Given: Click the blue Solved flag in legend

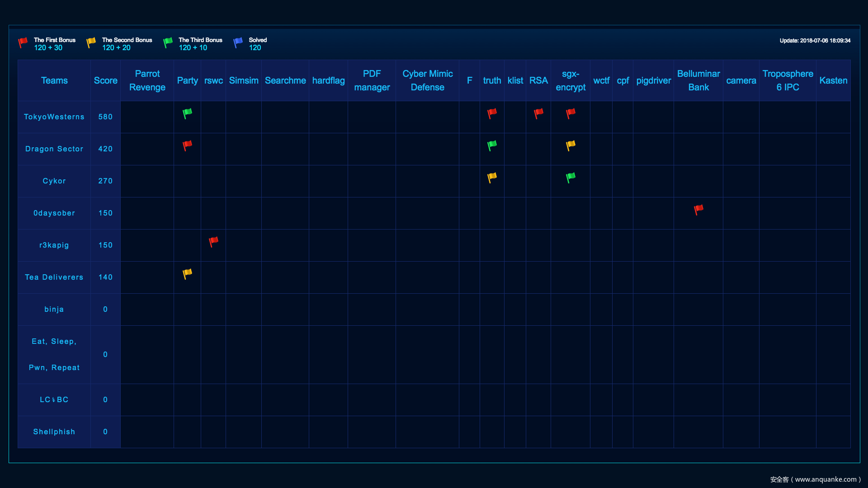Looking at the screenshot, I should (238, 43).
